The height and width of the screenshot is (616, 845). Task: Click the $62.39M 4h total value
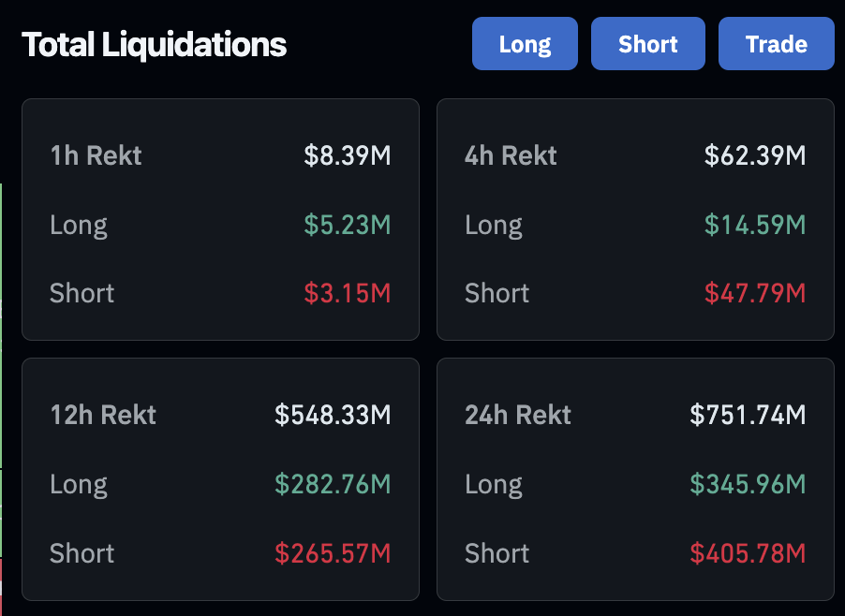click(x=754, y=155)
